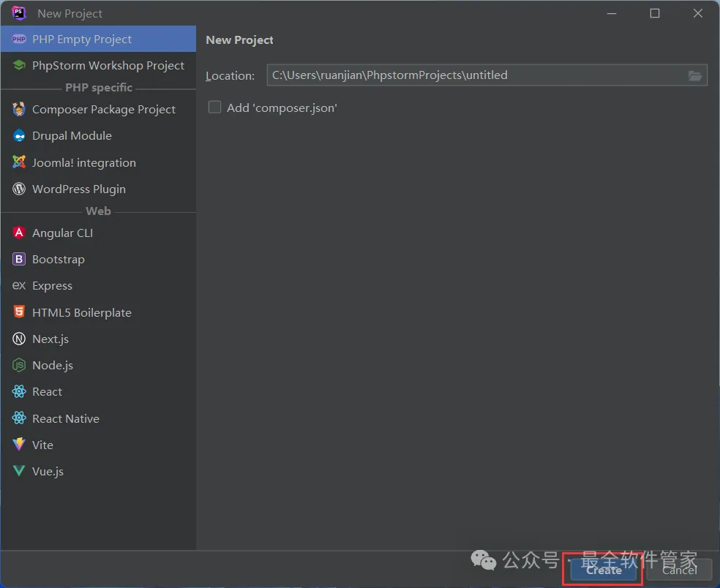720x588 pixels.
Task: Choose React Native template
Action: (98, 418)
